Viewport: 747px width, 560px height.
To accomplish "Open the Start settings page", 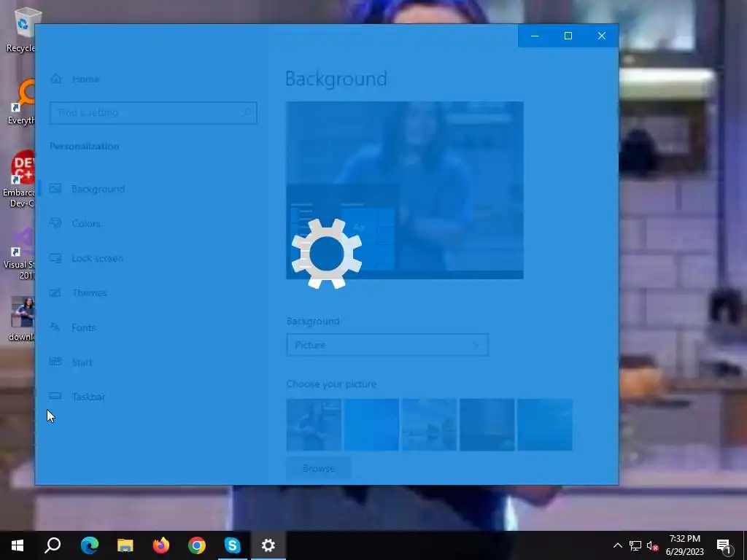I will (82, 362).
